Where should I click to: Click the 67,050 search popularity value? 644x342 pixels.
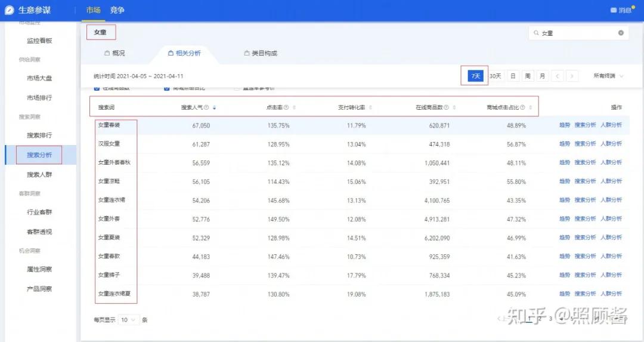click(201, 126)
